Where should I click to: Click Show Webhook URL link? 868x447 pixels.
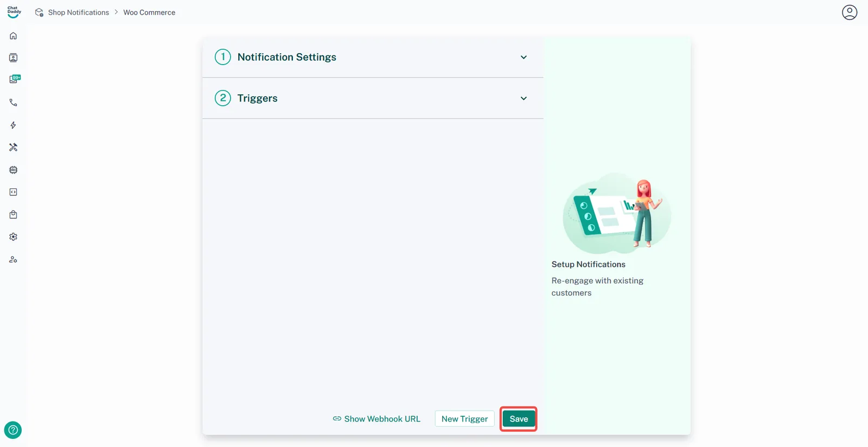[x=376, y=419]
